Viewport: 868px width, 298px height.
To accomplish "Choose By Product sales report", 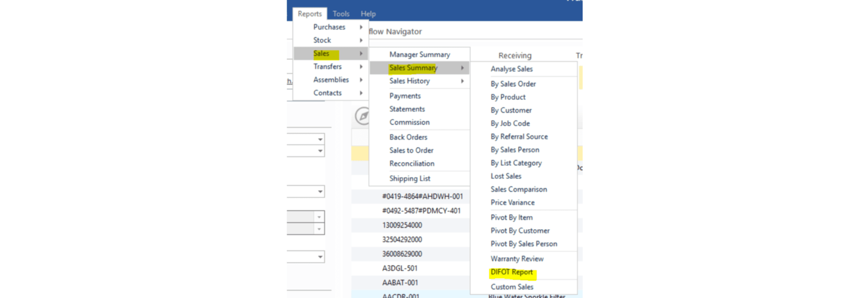I will tap(524, 97).
